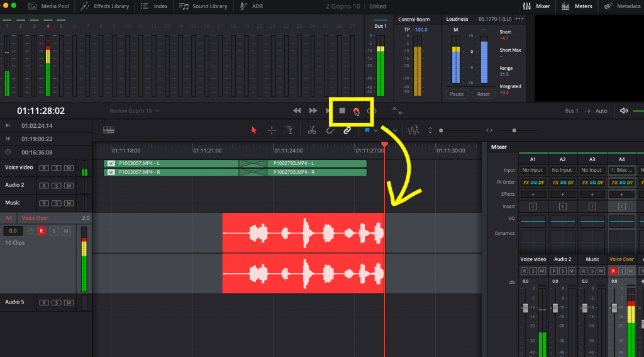Viewport: 644px width, 357px height.
Task: Click the speaker volume icon
Action: [x=624, y=111]
